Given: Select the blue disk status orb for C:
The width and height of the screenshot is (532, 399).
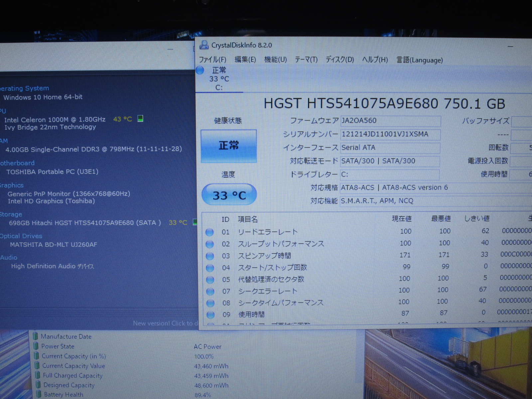Looking at the screenshot, I should [x=200, y=70].
